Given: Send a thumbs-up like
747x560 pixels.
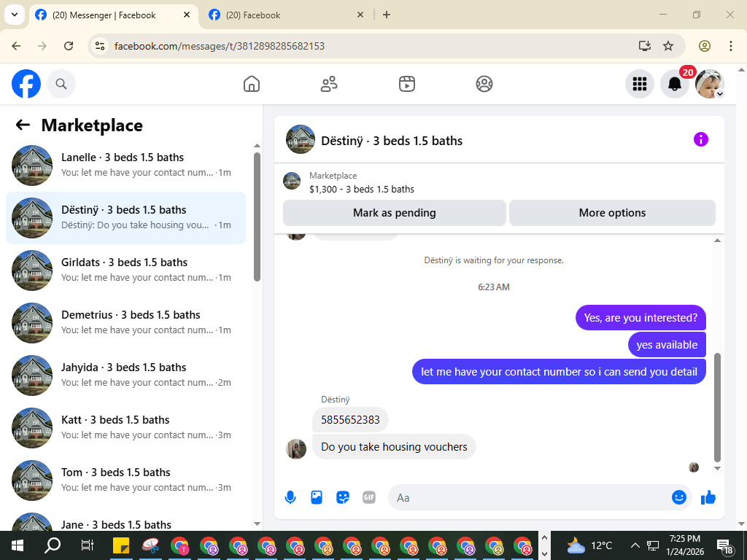Looking at the screenshot, I should point(708,497).
